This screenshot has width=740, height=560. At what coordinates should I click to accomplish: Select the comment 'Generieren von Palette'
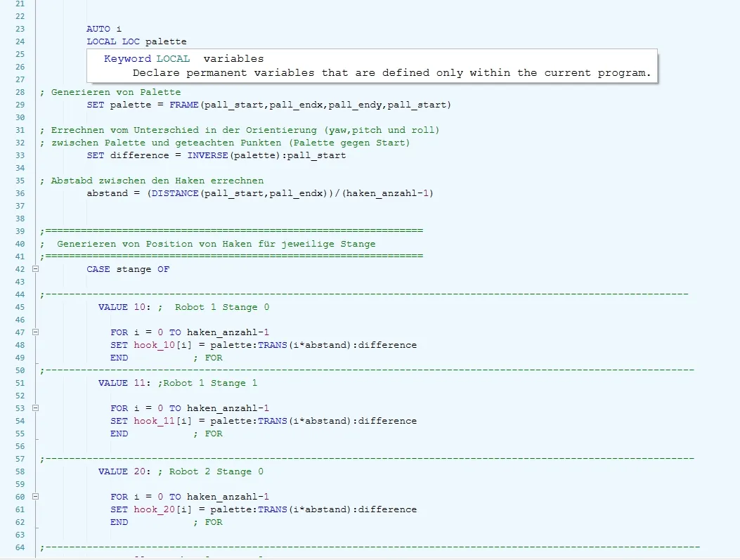116,92
